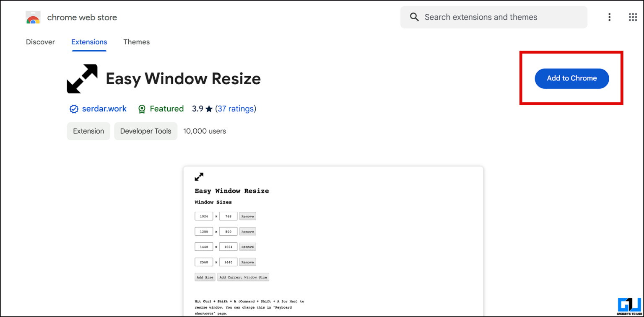Click the Add to Chrome button
The width and height of the screenshot is (644, 317).
571,78
